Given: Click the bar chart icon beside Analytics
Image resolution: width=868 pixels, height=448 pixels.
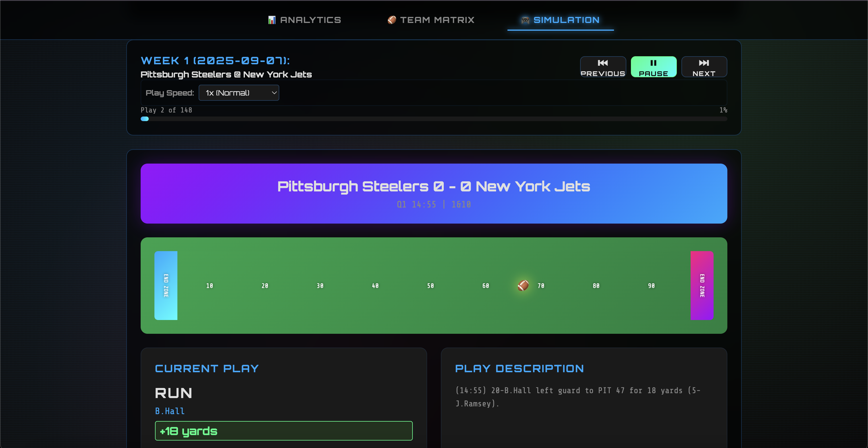Looking at the screenshot, I should click(272, 20).
